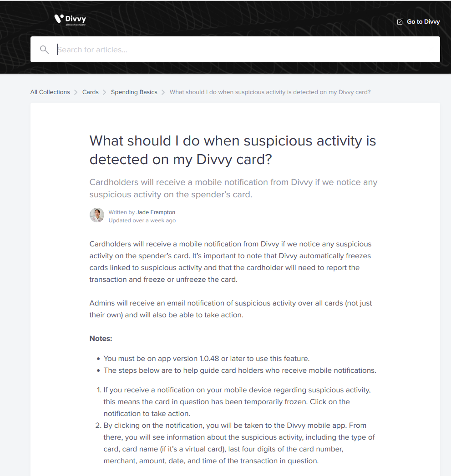451x476 pixels.
Task: Click the current article breadcrumb text
Action: click(270, 92)
